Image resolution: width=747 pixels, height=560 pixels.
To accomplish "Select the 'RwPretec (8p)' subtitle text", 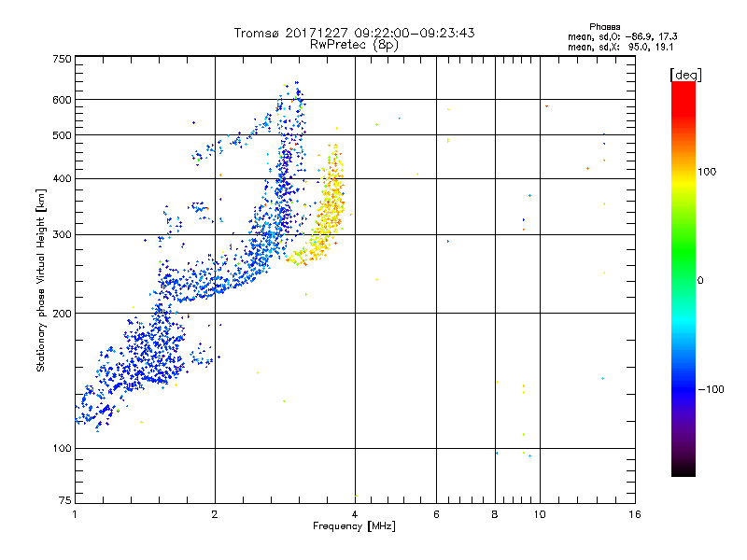I will tap(354, 45).
